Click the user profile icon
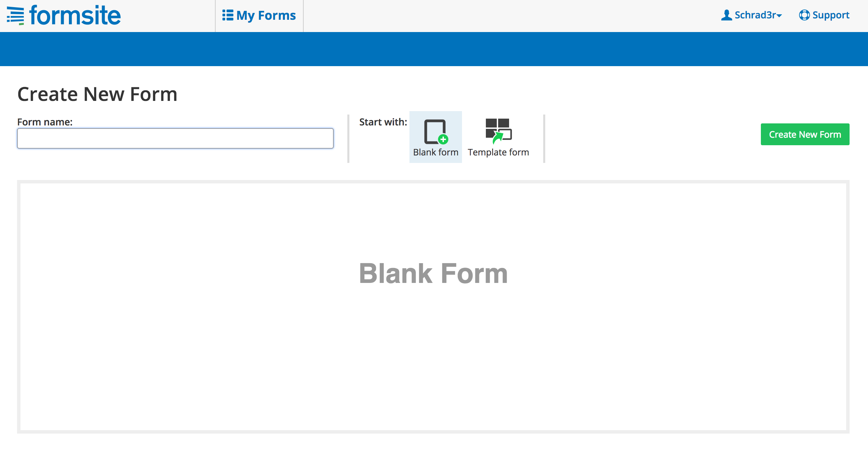The width and height of the screenshot is (868, 452). click(726, 15)
